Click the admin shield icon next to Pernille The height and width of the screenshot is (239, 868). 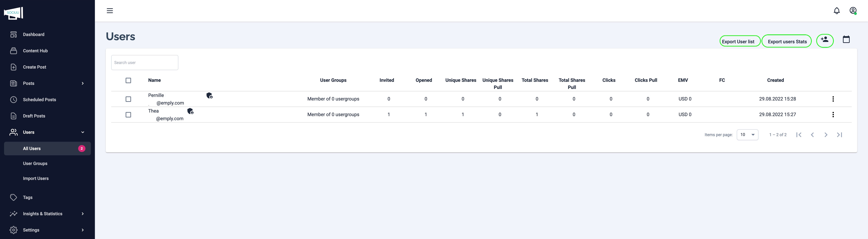pos(209,96)
